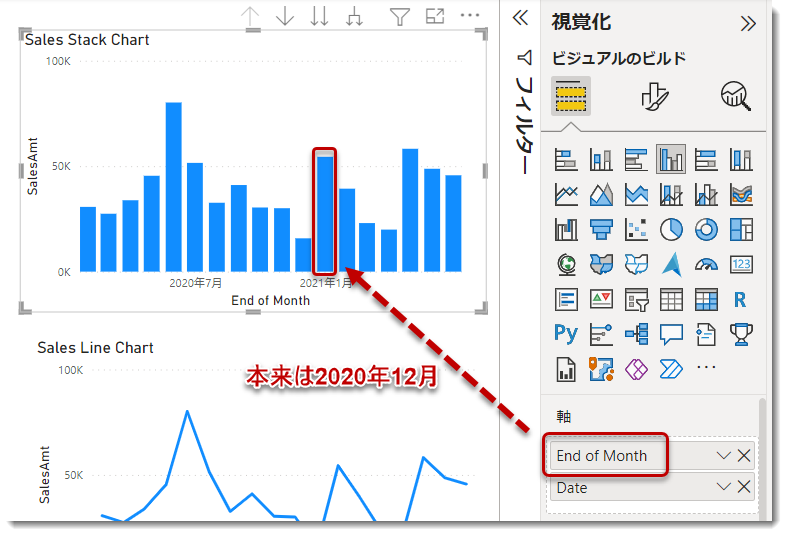Select the paginated report visual
This screenshot has height=536, width=787.
click(566, 369)
